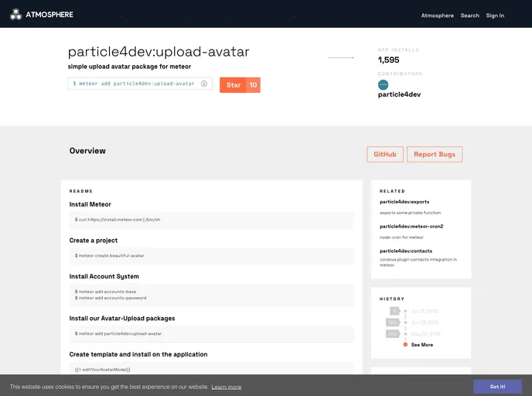Image resolution: width=532 pixels, height=396 pixels.
Task: Click 'simple upload avatar package for meteor' subtitle
Action: click(x=129, y=67)
